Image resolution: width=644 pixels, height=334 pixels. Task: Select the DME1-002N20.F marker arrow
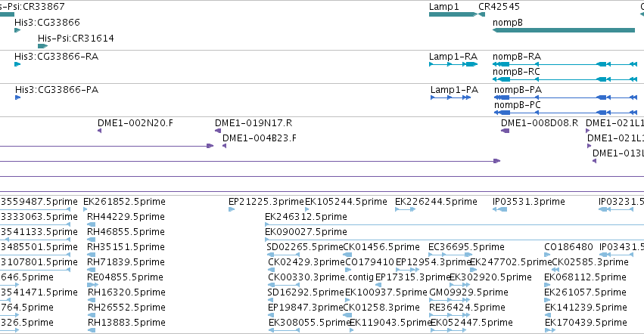click(99, 131)
